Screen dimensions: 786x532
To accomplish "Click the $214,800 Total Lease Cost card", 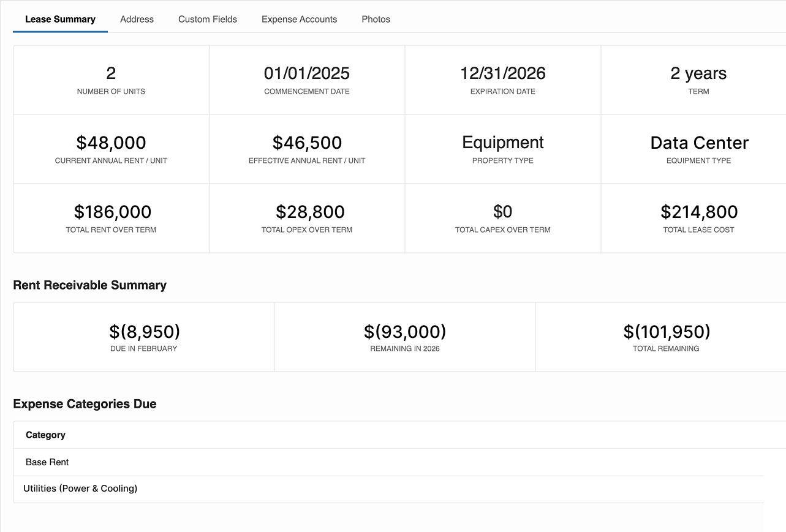I will coord(698,218).
